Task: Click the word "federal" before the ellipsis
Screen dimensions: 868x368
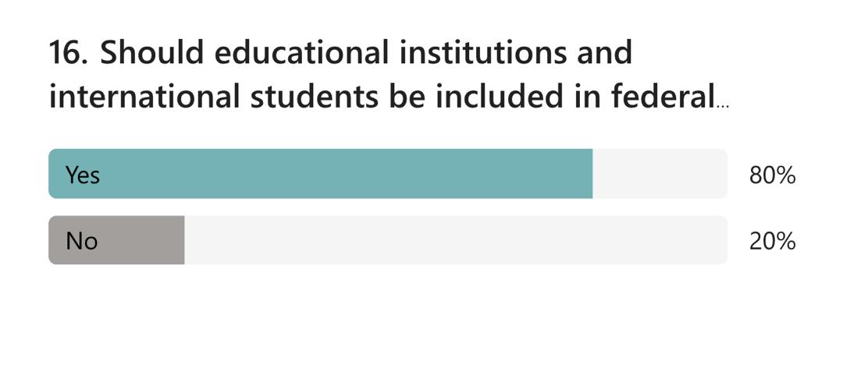Action: (x=663, y=97)
